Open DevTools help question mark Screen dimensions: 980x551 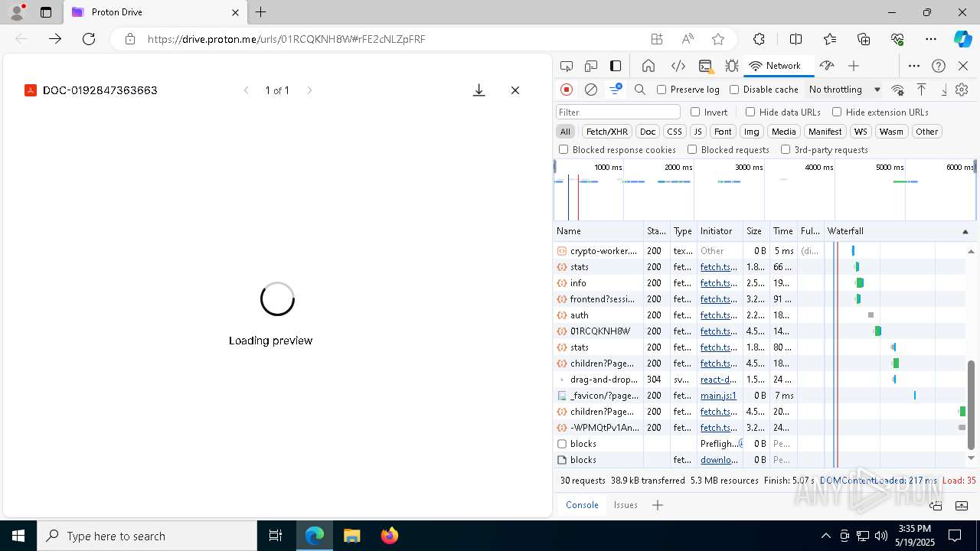939,66
